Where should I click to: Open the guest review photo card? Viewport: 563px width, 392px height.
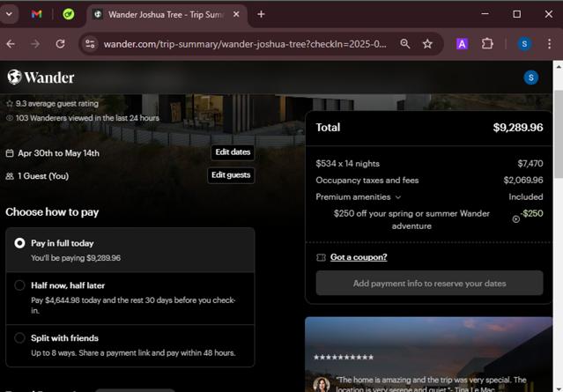(428, 354)
